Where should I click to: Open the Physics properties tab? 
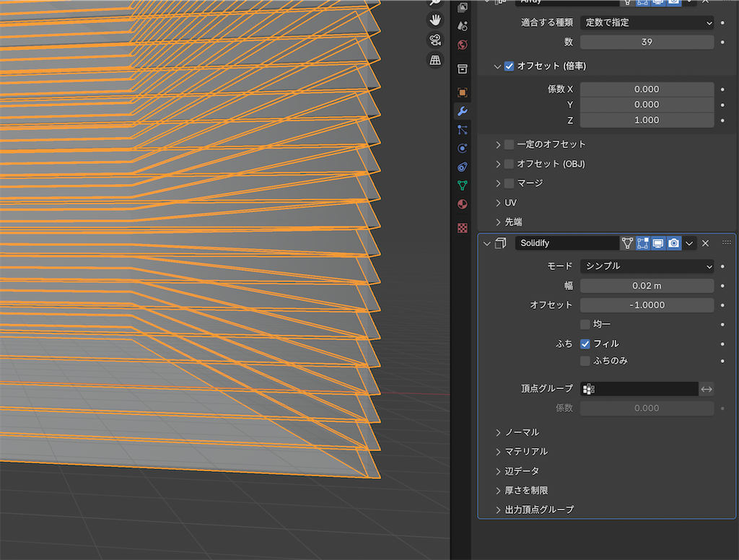click(463, 149)
